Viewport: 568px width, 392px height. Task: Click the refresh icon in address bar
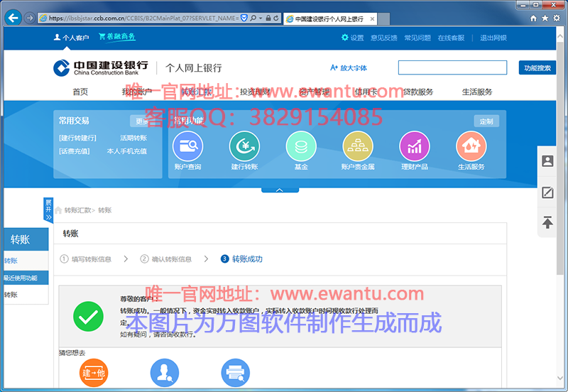(276, 18)
